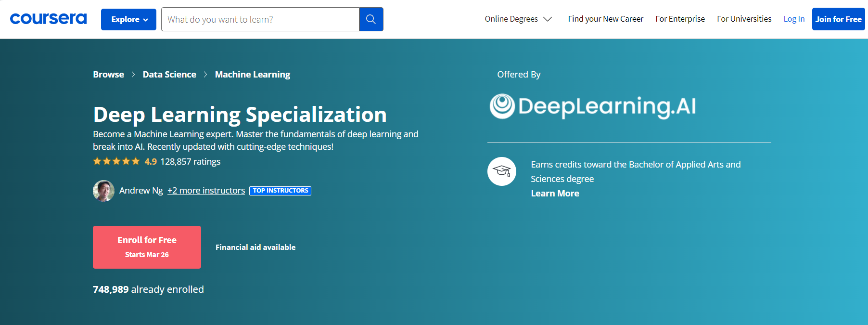
Task: Click Enroll for Free button
Action: (147, 247)
